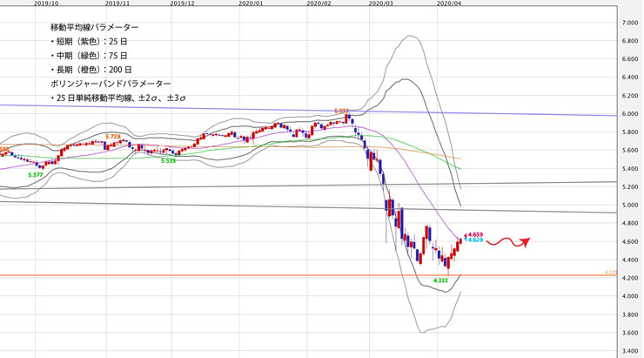The image size is (644, 358).
Task: Select the 中期（緑色）：75 日 line
Action: [89, 56]
